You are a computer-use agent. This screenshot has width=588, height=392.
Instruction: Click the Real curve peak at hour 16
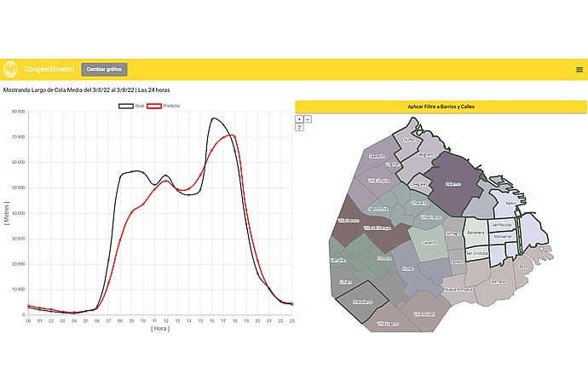click(x=213, y=118)
